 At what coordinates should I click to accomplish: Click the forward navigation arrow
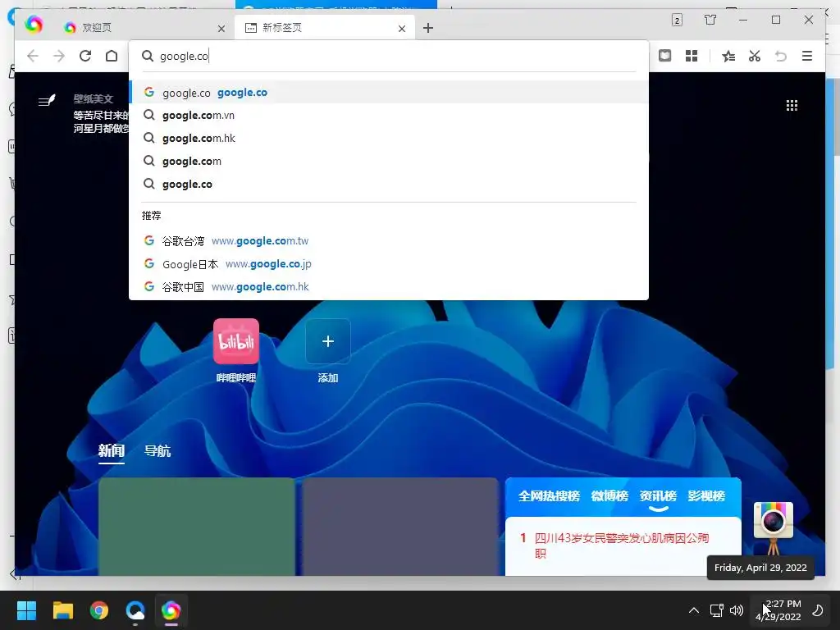pyautogui.click(x=59, y=56)
